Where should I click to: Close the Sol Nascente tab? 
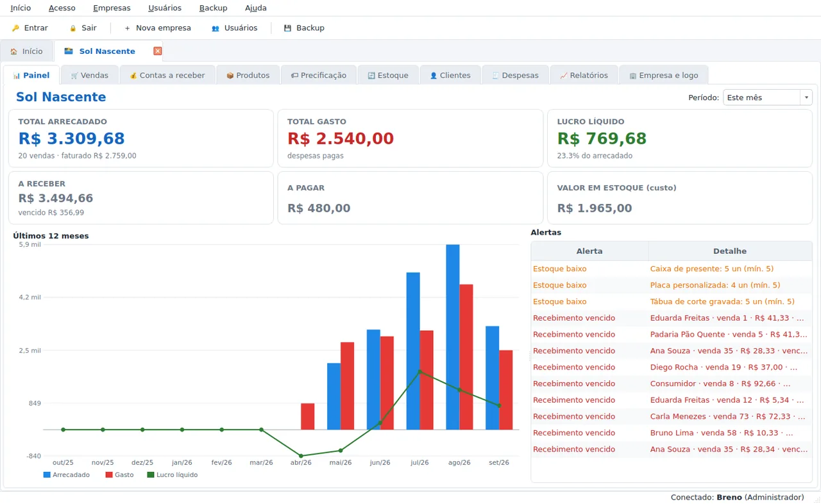(158, 51)
